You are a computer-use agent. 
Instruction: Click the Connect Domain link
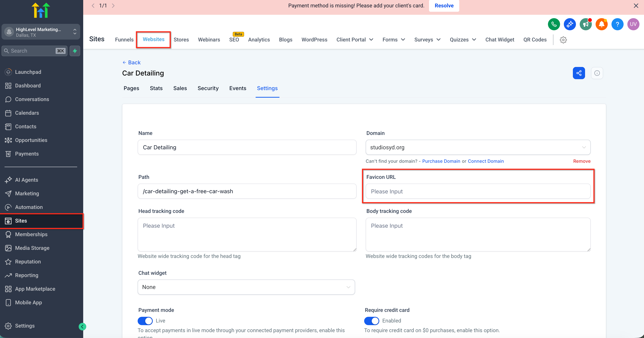click(486, 161)
